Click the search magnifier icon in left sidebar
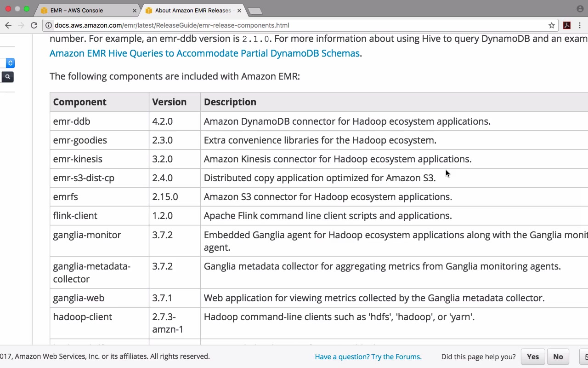 pos(7,77)
